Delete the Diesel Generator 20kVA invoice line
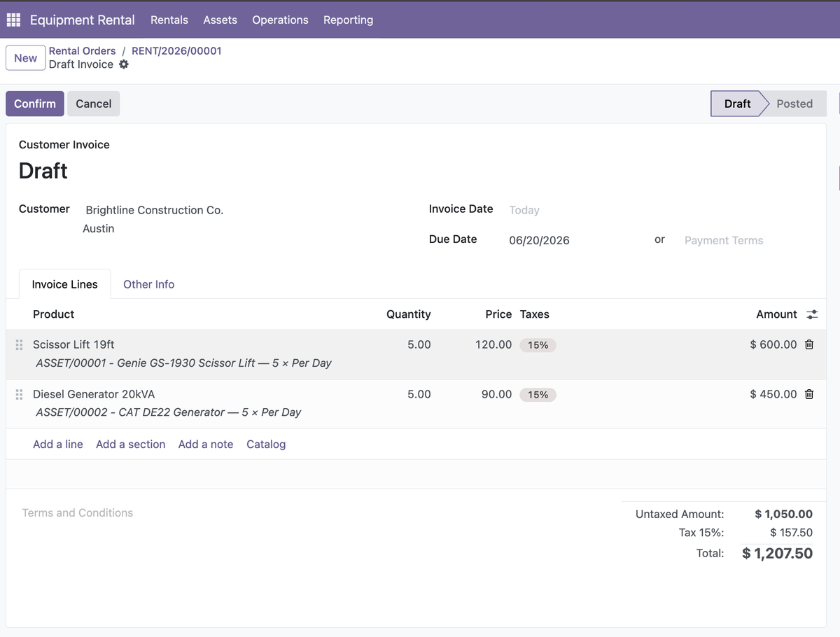 tap(809, 394)
